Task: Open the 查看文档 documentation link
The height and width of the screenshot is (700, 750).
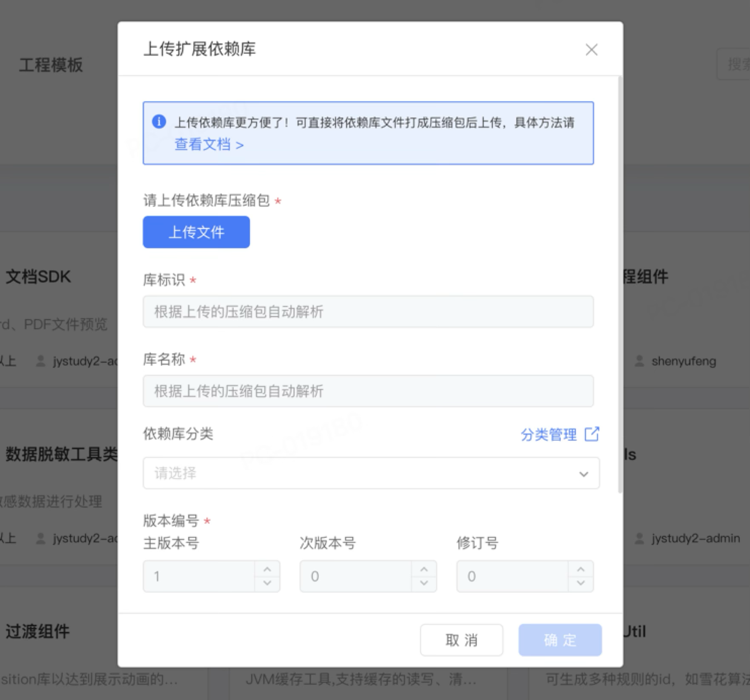Action: (209, 145)
